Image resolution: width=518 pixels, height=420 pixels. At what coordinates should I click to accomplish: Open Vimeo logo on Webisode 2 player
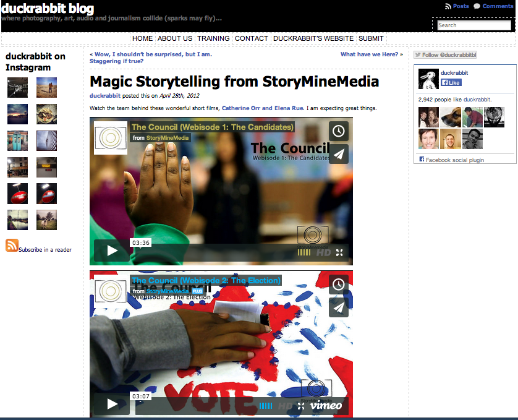coord(326,405)
